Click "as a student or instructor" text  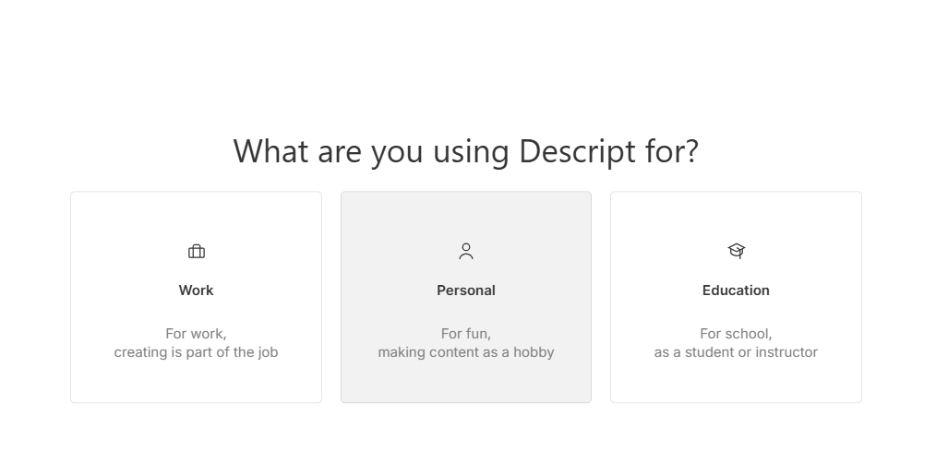point(736,352)
